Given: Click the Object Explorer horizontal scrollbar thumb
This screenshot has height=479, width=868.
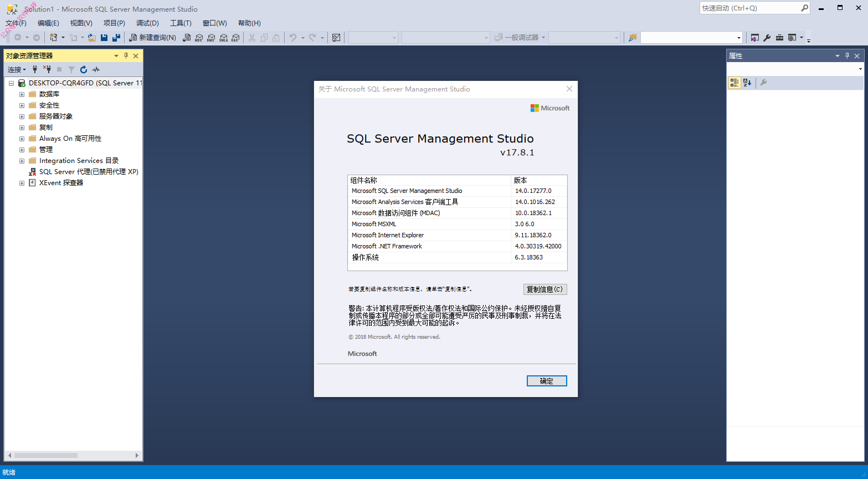Looking at the screenshot, I should point(46,456).
